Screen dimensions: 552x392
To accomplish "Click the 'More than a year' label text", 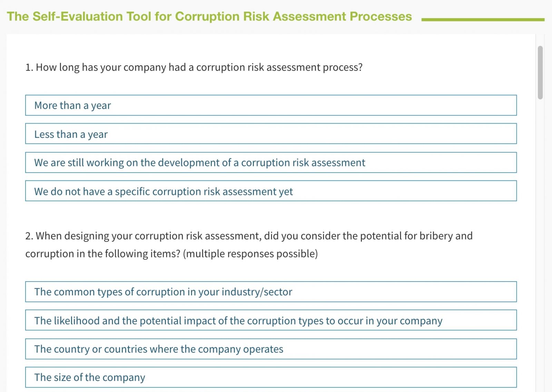I will pyautogui.click(x=72, y=106).
